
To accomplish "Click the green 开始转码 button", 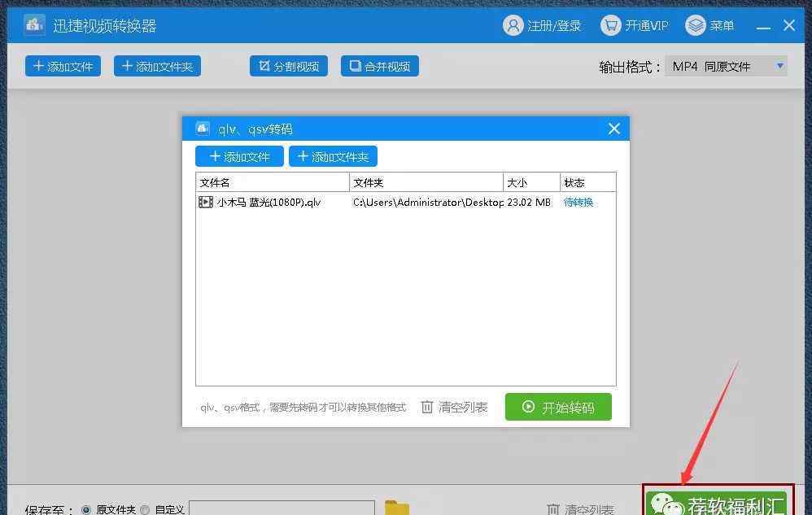I will point(558,407).
